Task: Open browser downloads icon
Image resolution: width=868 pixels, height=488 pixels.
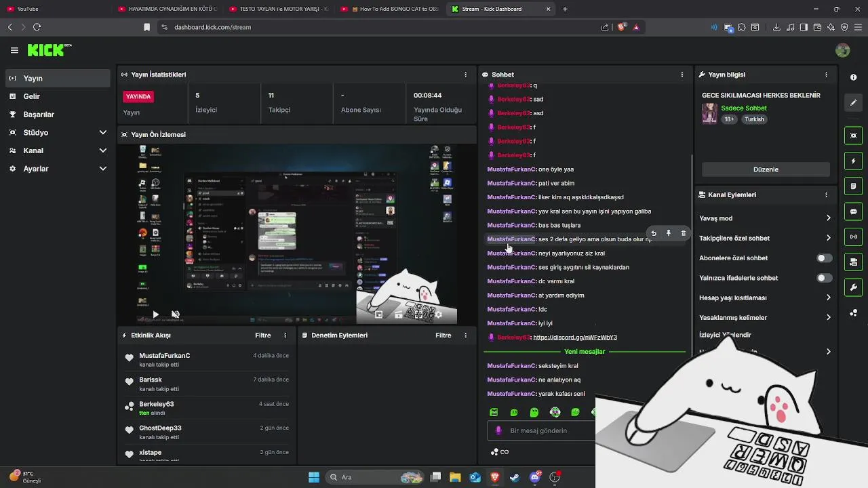Action: [776, 27]
